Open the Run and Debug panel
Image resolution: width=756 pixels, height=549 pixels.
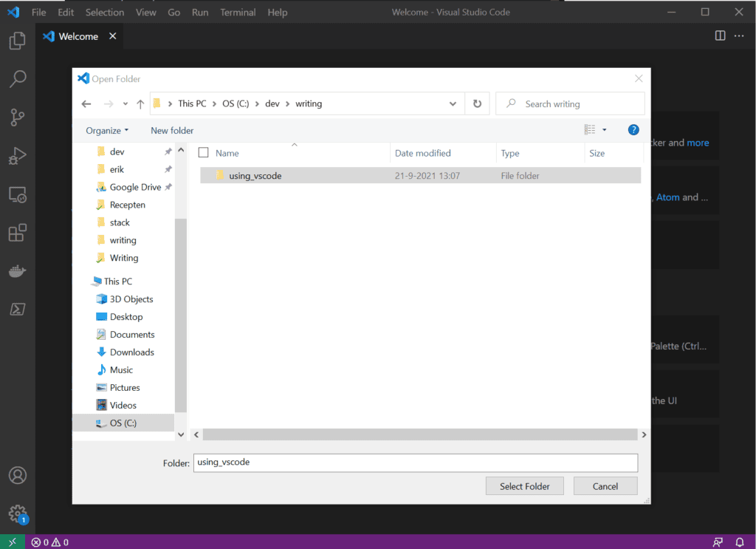click(16, 156)
